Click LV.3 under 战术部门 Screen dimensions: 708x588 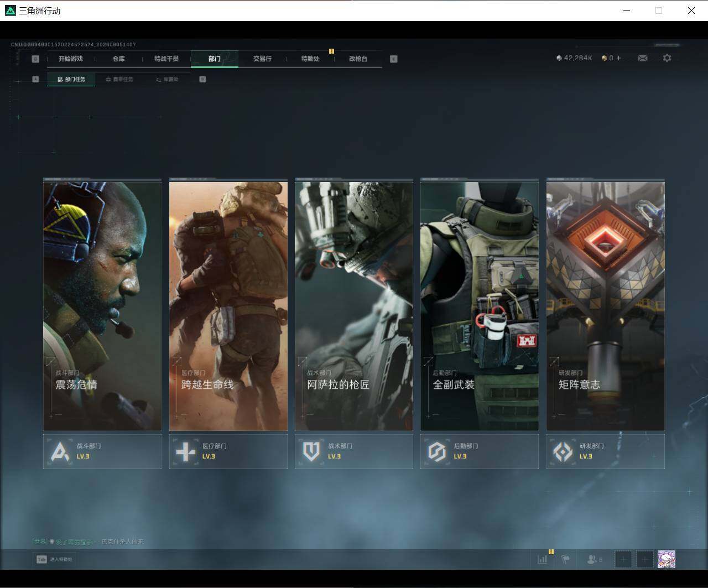[x=334, y=456]
